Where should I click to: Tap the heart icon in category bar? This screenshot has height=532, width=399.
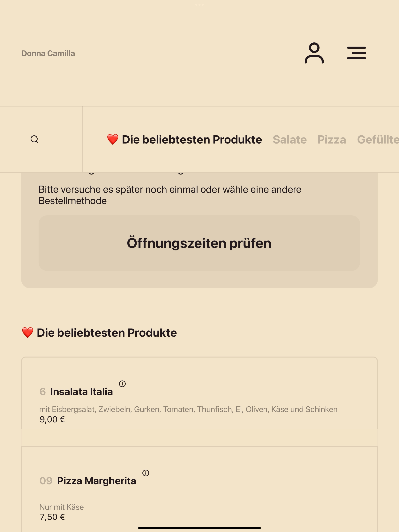coord(113,139)
